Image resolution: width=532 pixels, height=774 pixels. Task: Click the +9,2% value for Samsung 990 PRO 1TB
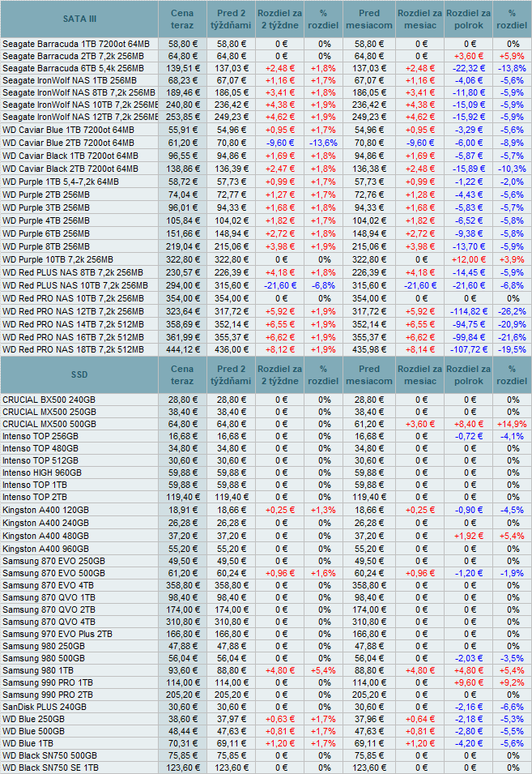[x=513, y=682]
